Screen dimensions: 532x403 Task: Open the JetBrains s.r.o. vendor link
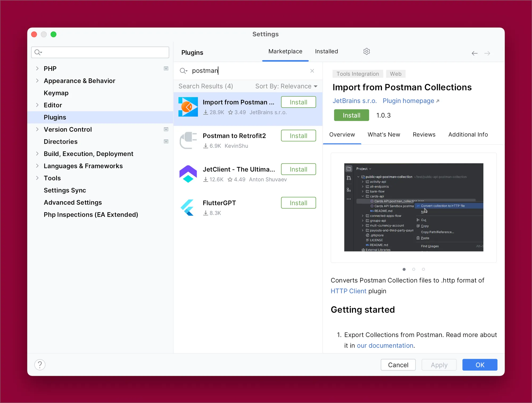coord(355,101)
